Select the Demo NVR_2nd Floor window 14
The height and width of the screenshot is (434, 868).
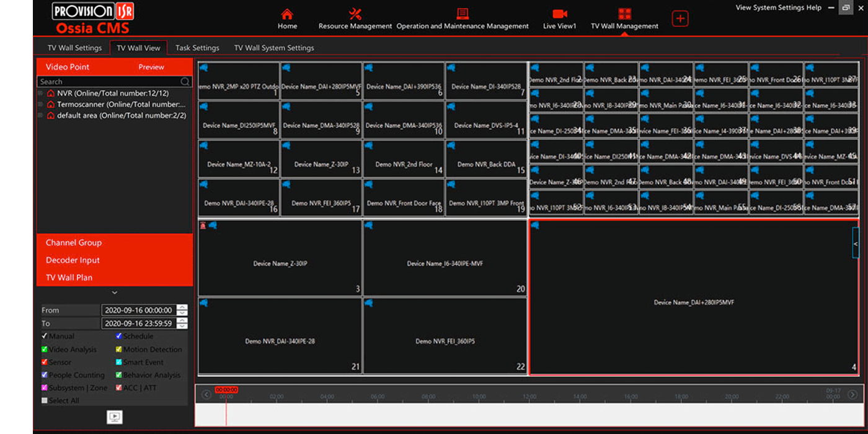[x=404, y=158]
